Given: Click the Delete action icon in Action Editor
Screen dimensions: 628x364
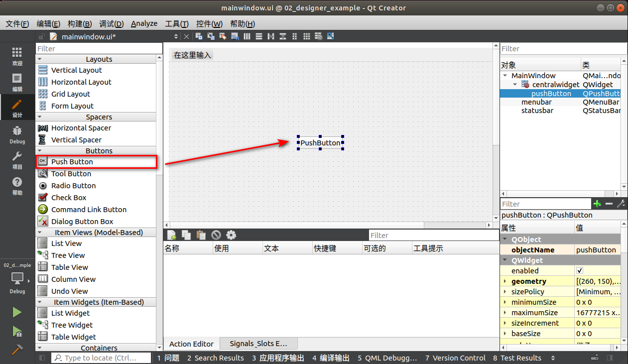Looking at the screenshot, I should 216,235.
